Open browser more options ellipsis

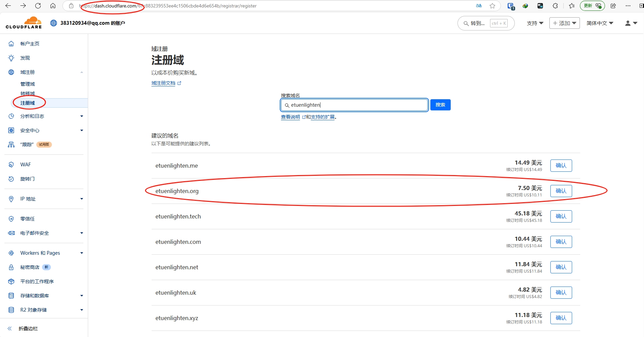pyautogui.click(x=628, y=6)
